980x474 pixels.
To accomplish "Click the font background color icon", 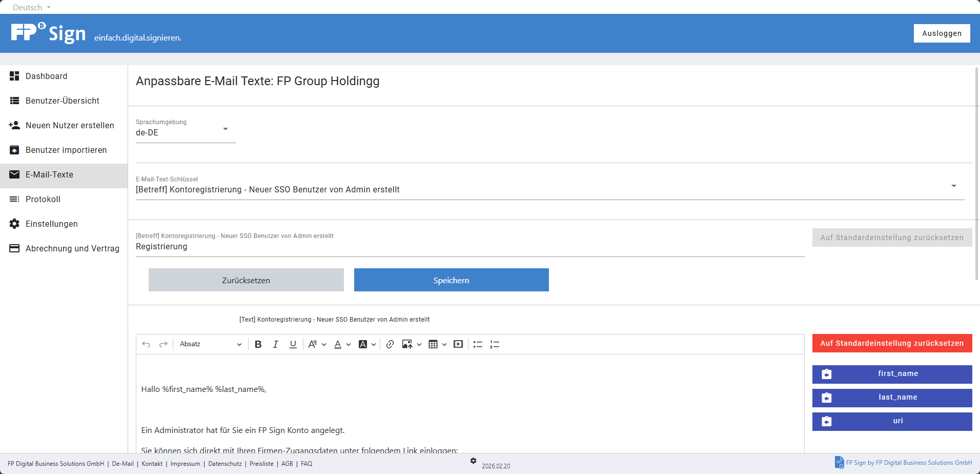I will pyautogui.click(x=363, y=344).
